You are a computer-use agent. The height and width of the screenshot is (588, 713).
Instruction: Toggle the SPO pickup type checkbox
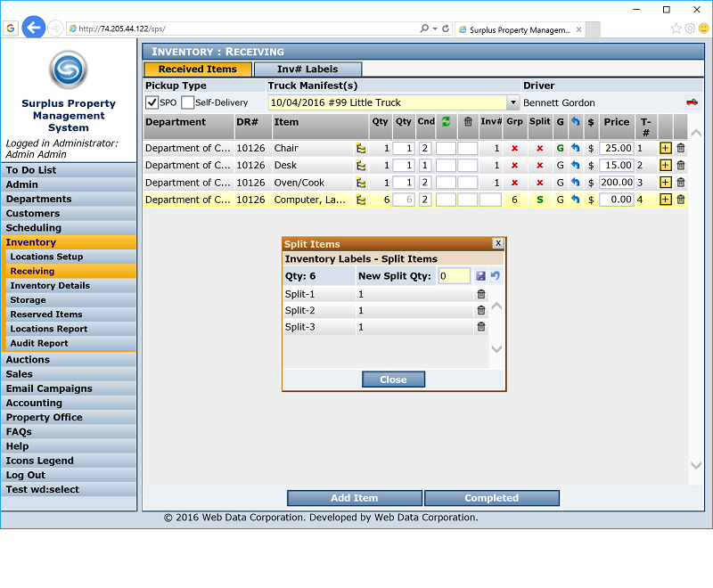[152, 102]
